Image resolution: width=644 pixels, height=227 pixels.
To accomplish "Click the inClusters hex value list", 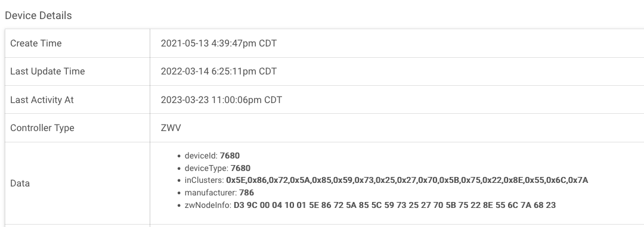I will coord(407,180).
